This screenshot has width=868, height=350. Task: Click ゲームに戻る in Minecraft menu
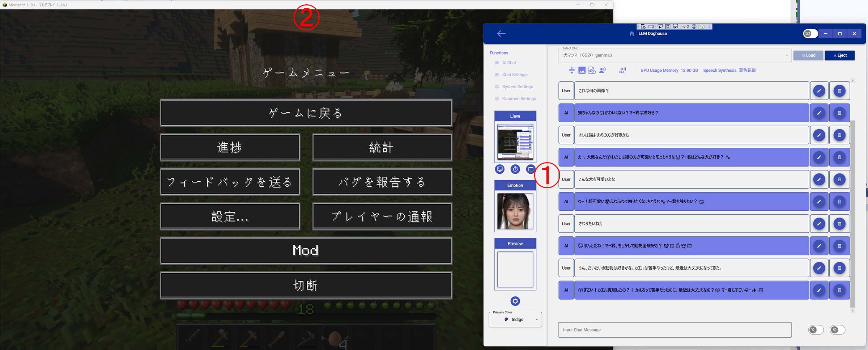tap(306, 113)
